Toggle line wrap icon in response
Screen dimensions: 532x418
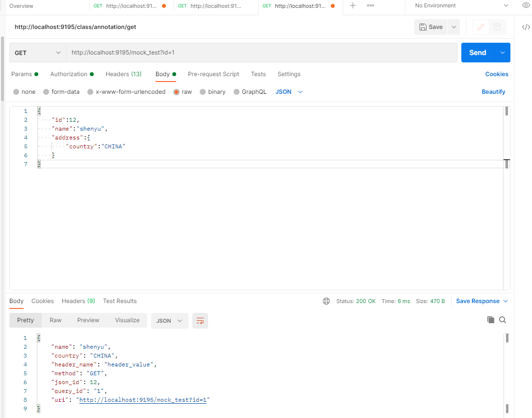(200, 321)
